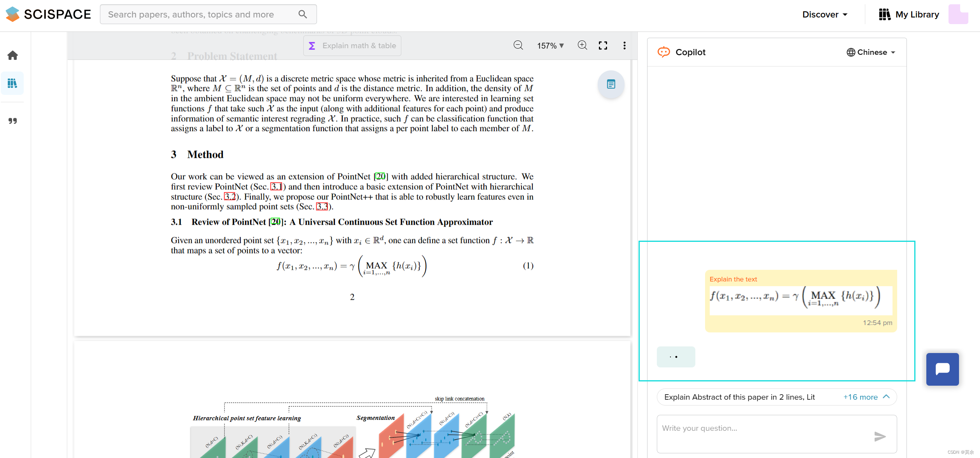Image resolution: width=980 pixels, height=458 pixels.
Task: Open the library books sidebar icon
Action: pyautogui.click(x=12, y=83)
